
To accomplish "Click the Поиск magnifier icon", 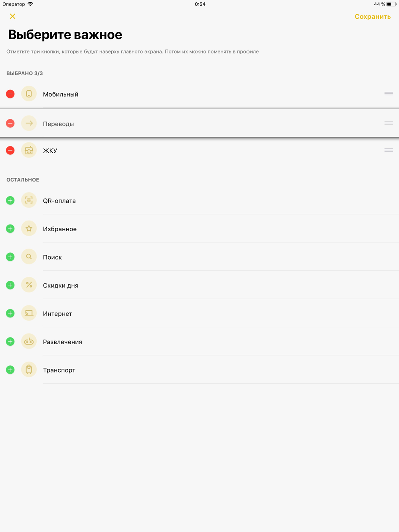I will tap(29, 257).
